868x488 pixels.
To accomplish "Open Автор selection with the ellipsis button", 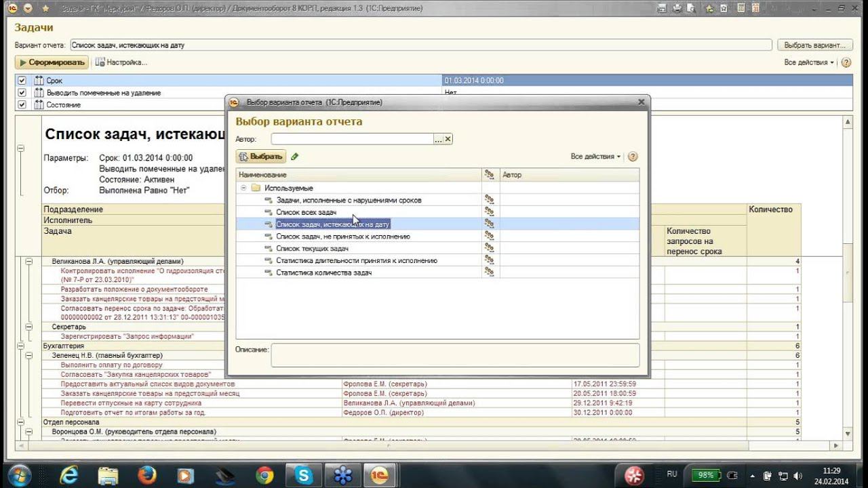I will tap(438, 139).
